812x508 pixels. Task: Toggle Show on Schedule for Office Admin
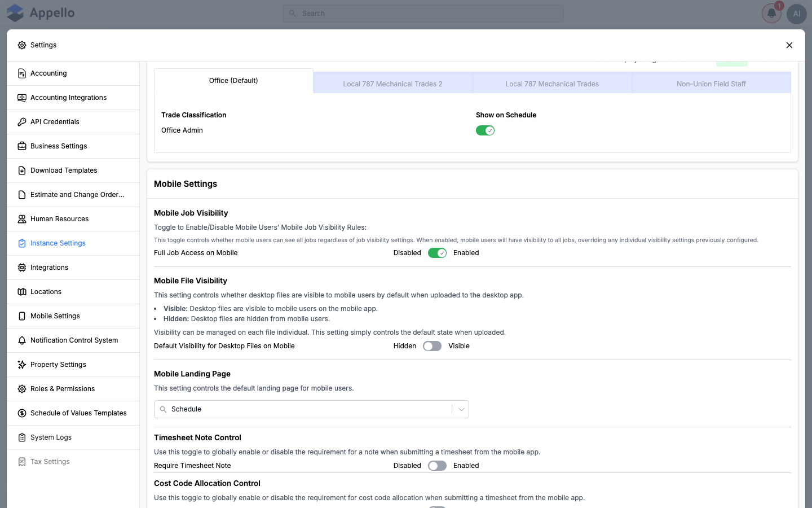pos(485,130)
